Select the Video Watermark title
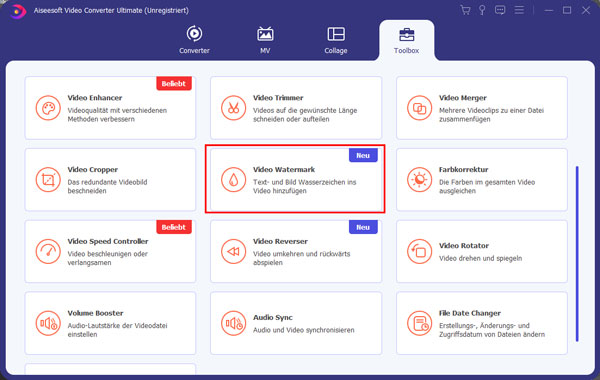 coord(284,170)
